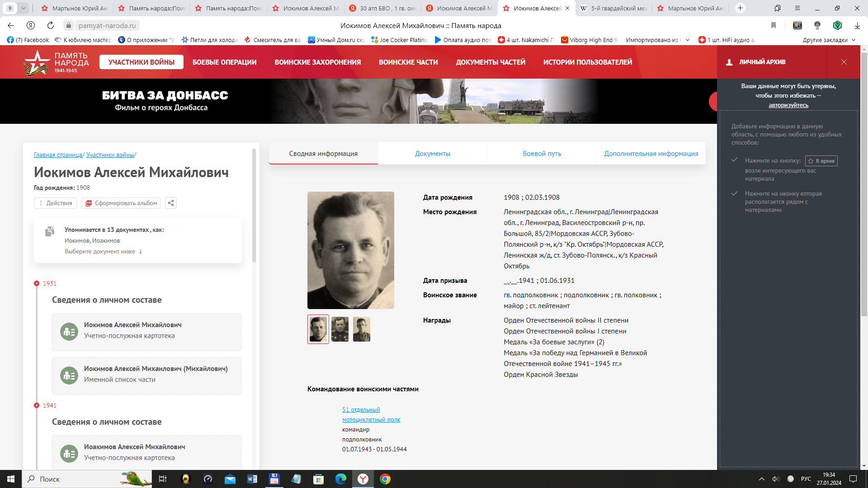
Task: Click the floppy disk app in taskbar
Action: (x=274, y=479)
